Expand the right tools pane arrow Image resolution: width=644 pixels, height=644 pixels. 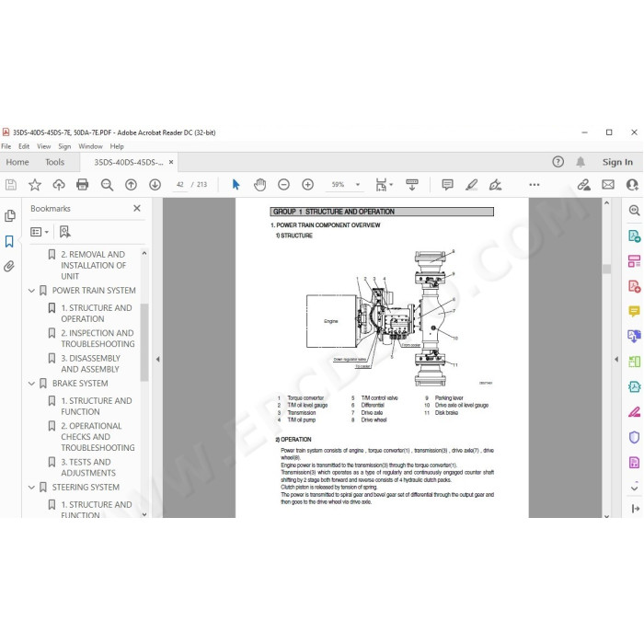coord(616,359)
